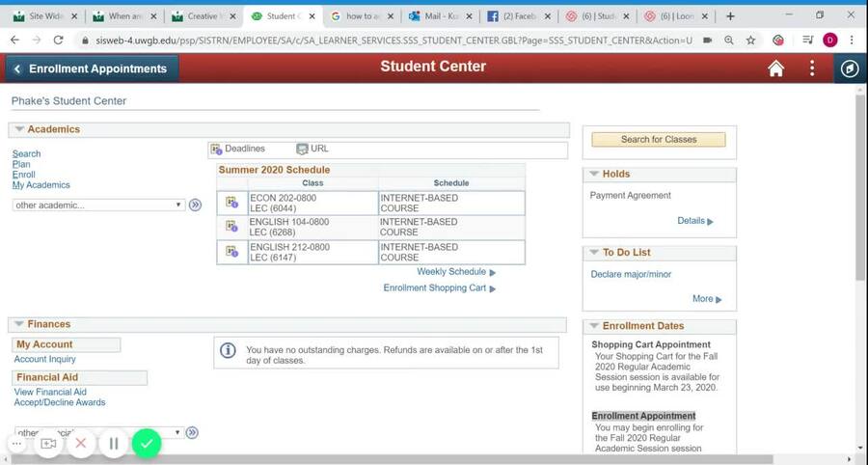Viewport: 868px width, 465px height.
Task: Click the Go arrow beside other academic dropdown
Action: click(195, 205)
